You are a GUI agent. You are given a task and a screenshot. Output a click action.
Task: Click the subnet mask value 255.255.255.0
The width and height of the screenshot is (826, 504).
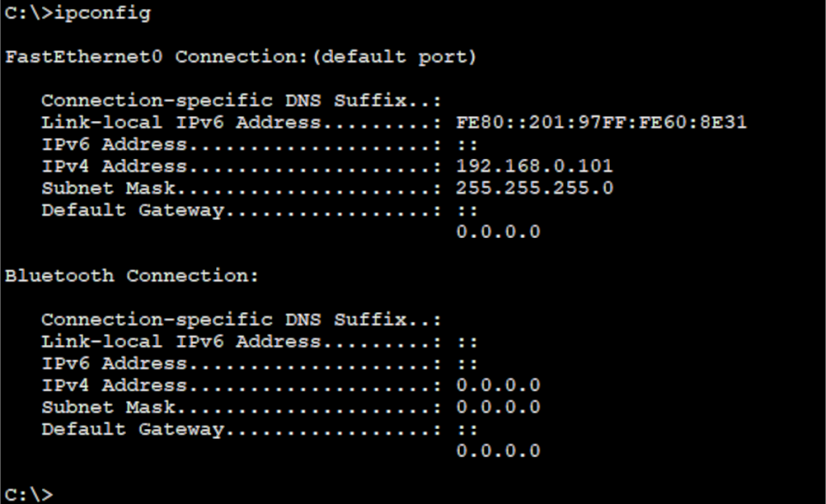coord(534,188)
